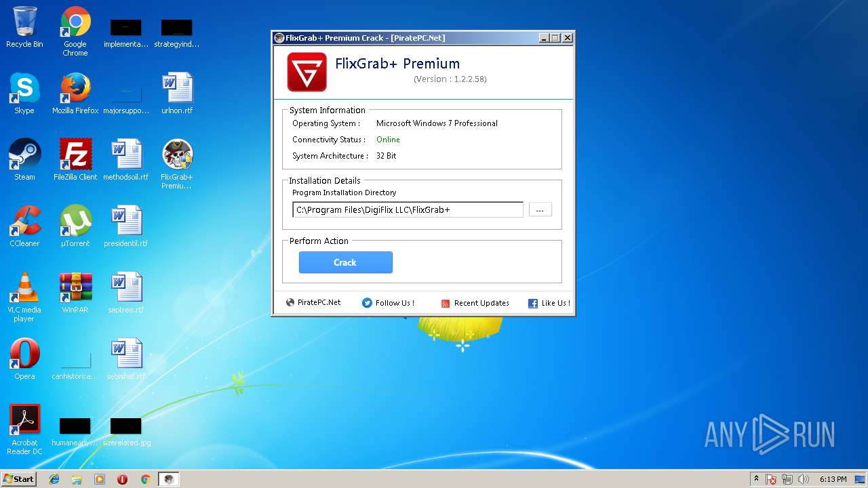Open the PiratePC.Net link
The width and height of the screenshot is (868, 488).
(x=313, y=303)
